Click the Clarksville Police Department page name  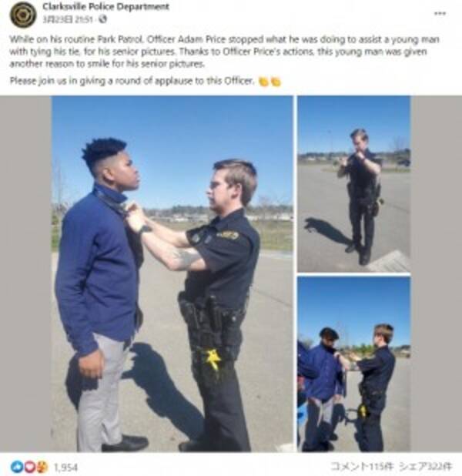tap(105, 6)
